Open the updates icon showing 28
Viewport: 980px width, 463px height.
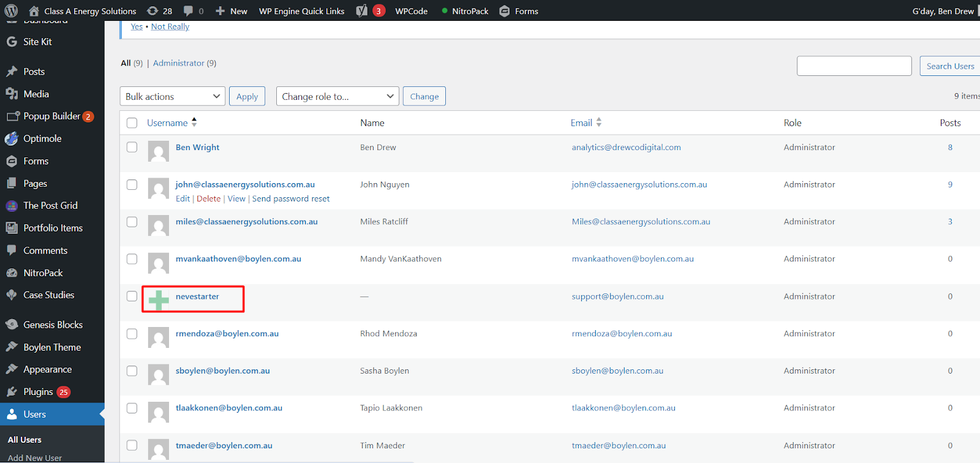[x=153, y=11]
